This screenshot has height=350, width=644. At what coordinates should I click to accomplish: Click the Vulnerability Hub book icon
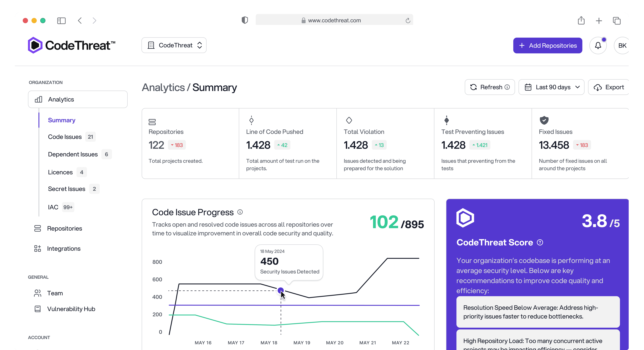point(37,309)
